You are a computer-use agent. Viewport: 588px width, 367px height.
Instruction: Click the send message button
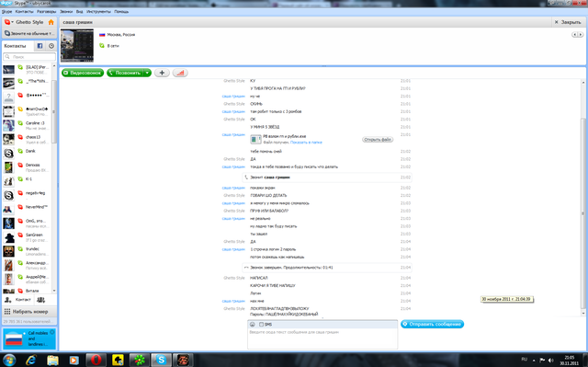[432, 324]
